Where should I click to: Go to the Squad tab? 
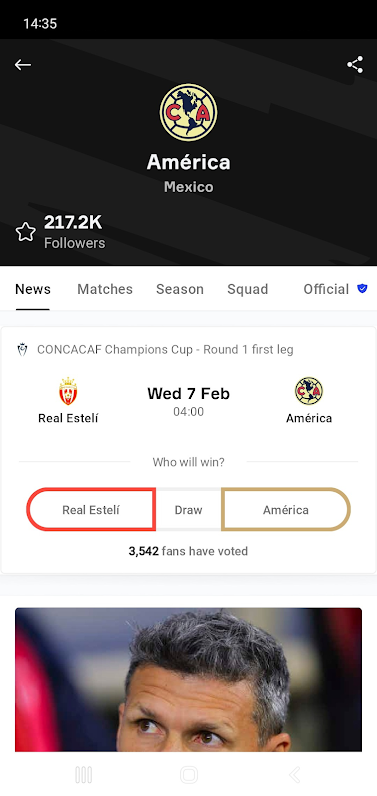pyautogui.click(x=248, y=289)
